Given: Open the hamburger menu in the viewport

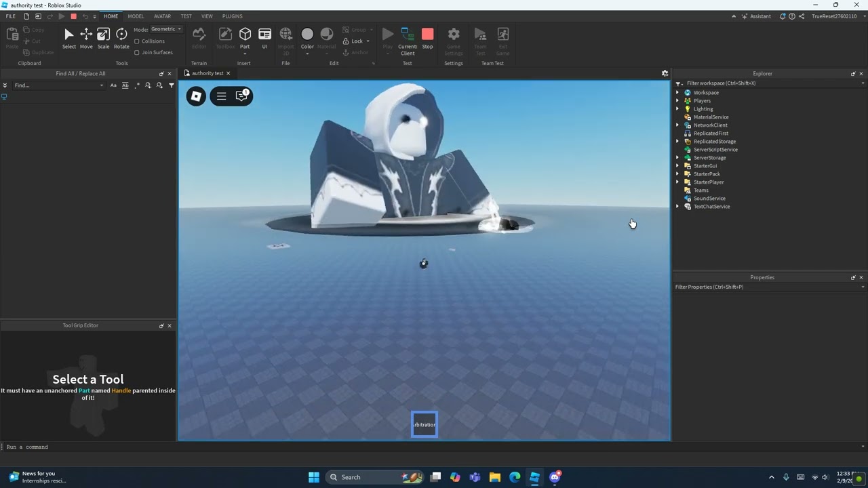Looking at the screenshot, I should point(221,96).
